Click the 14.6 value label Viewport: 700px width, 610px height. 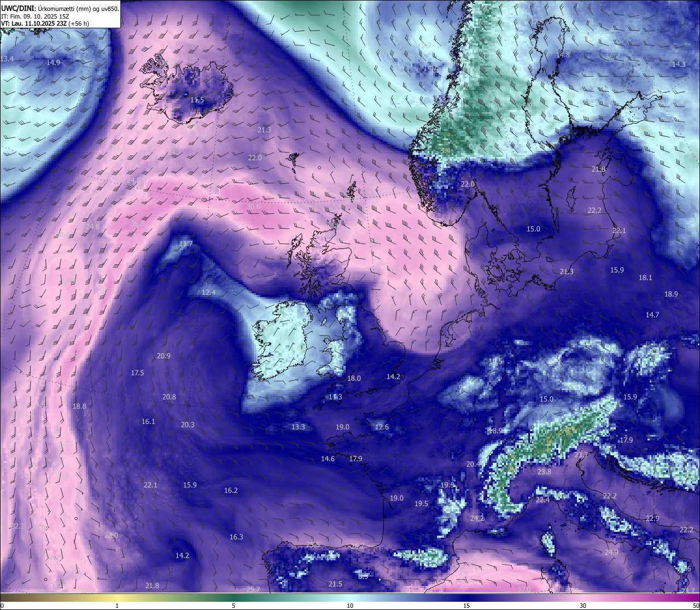pyautogui.click(x=328, y=458)
